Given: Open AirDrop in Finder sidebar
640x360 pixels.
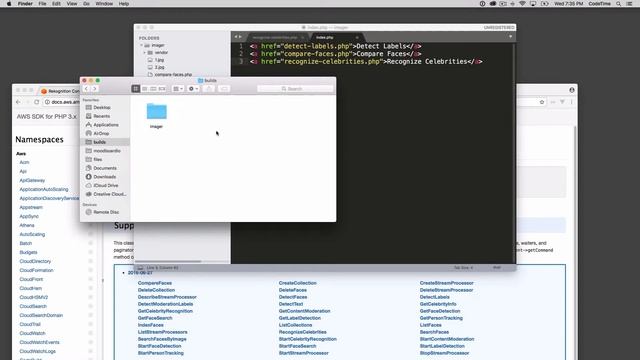Looking at the screenshot, I should coord(105,133).
